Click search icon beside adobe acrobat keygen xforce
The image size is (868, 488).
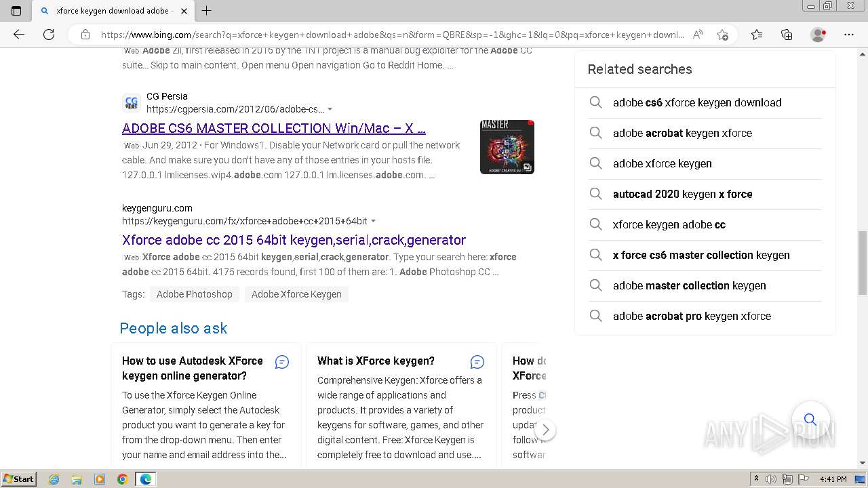tap(595, 133)
